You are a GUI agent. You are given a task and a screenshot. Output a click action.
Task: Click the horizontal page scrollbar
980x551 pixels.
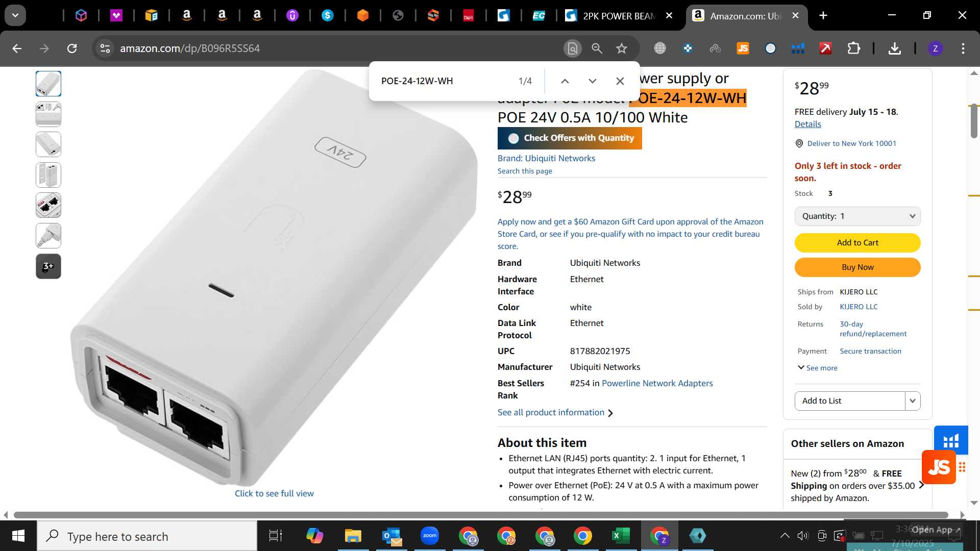pos(481,515)
